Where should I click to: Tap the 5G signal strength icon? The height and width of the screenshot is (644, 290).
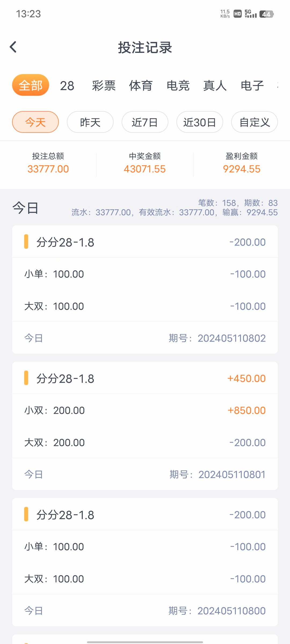[x=251, y=14]
